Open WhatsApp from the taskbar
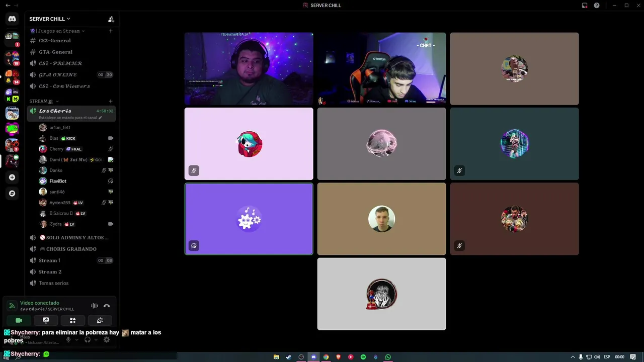 point(388,357)
